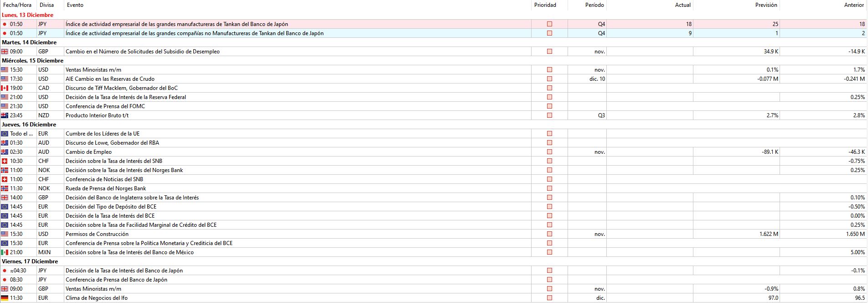Click the Canada flag icon for Tiff Macklem speech

tap(5, 88)
